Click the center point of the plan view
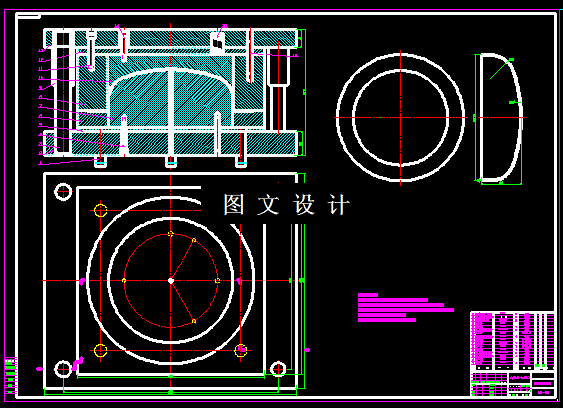This screenshot has width=563, height=408. [x=171, y=280]
